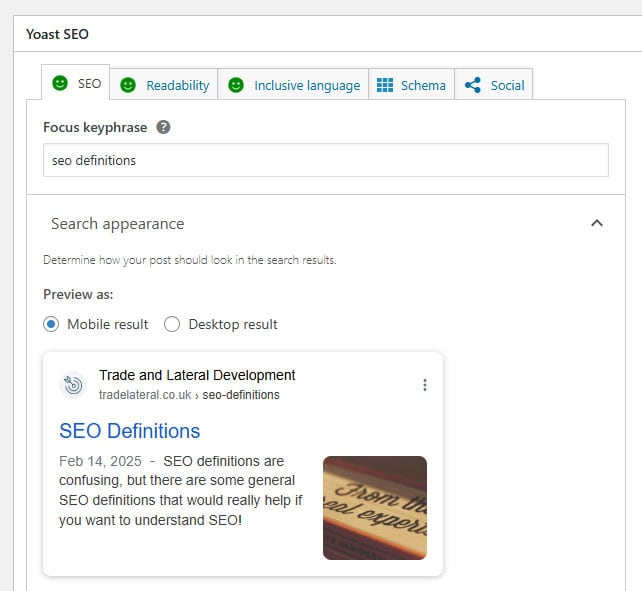This screenshot has height=591, width=642.
Task: Open the Social tab
Action: click(x=494, y=85)
